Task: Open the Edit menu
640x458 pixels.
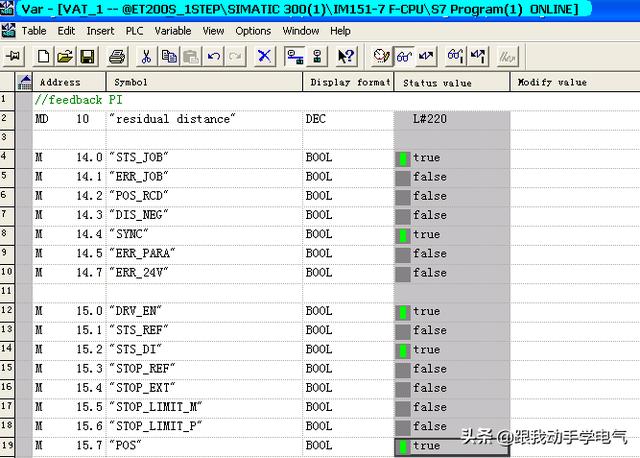Action: [x=66, y=31]
